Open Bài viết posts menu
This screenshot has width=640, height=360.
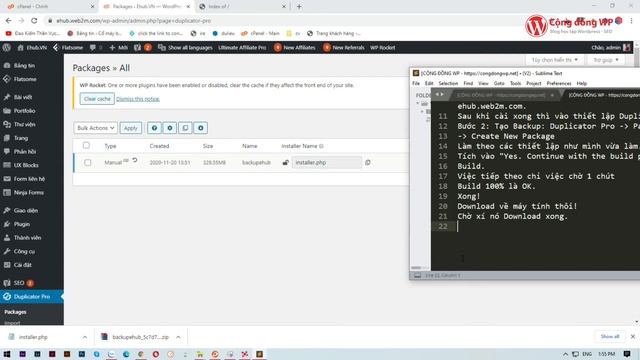coord(22,97)
